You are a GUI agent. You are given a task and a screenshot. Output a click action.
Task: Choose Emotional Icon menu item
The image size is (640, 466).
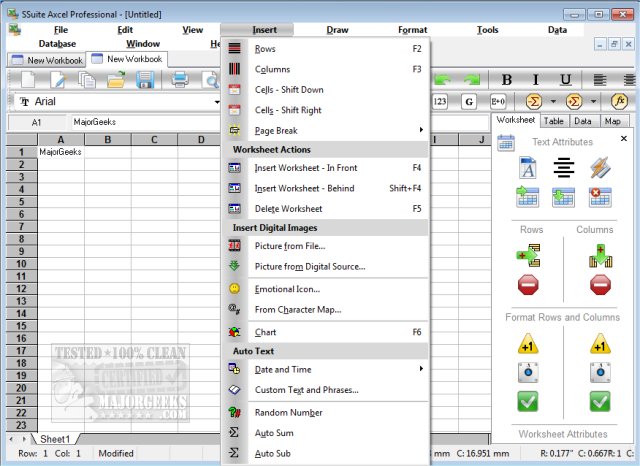point(325,289)
